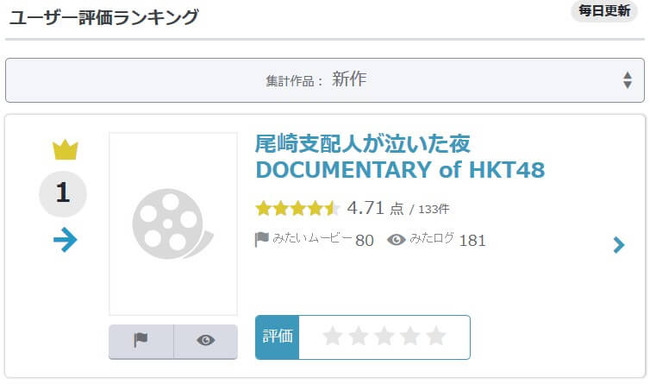Toggle the eye みたログ button under poster

click(x=206, y=341)
